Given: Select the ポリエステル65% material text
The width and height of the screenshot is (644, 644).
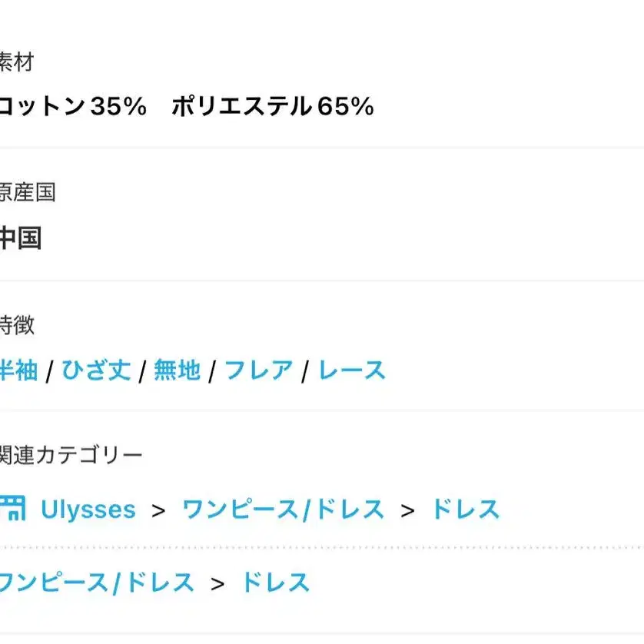Looking at the screenshot, I should click(273, 106).
